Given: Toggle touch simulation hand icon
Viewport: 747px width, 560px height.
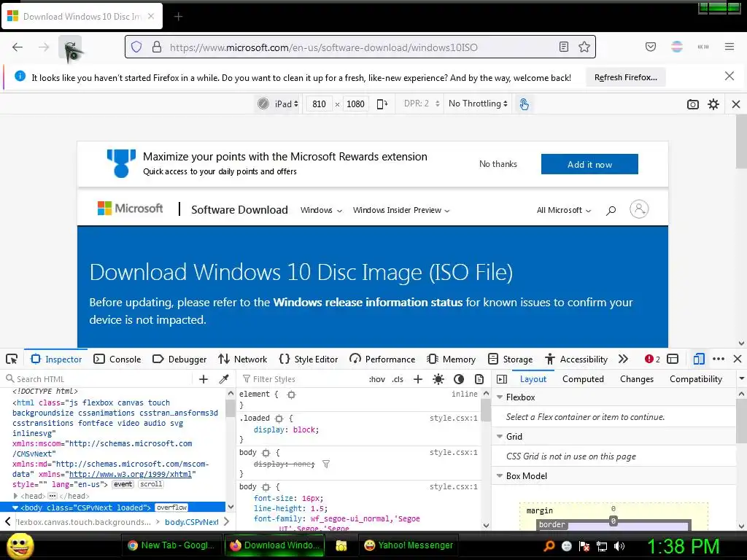Looking at the screenshot, I should point(524,104).
